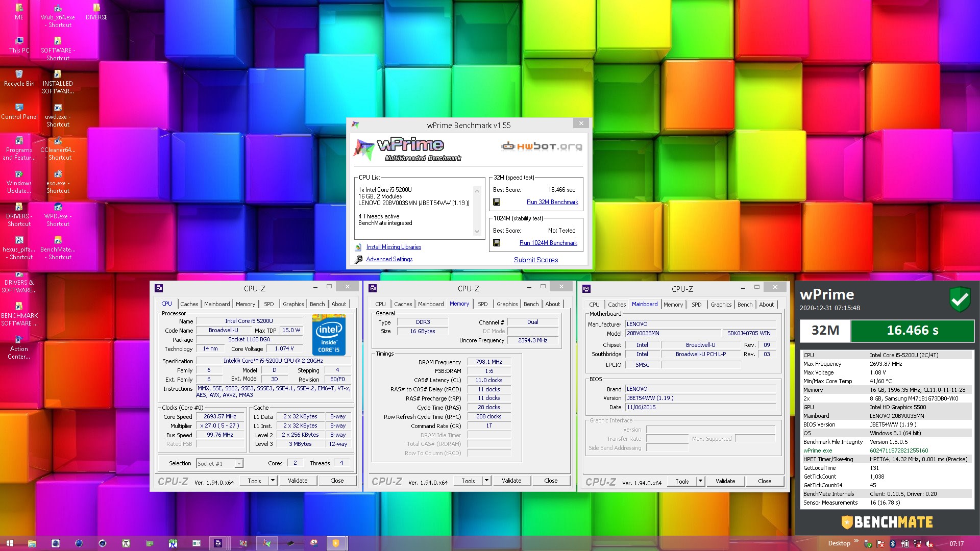Click the wrench icon next to Advanced Settings

358,259
